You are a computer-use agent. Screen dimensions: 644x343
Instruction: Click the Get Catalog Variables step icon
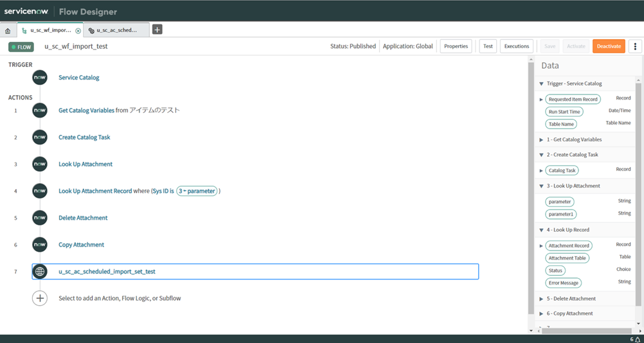tap(40, 110)
